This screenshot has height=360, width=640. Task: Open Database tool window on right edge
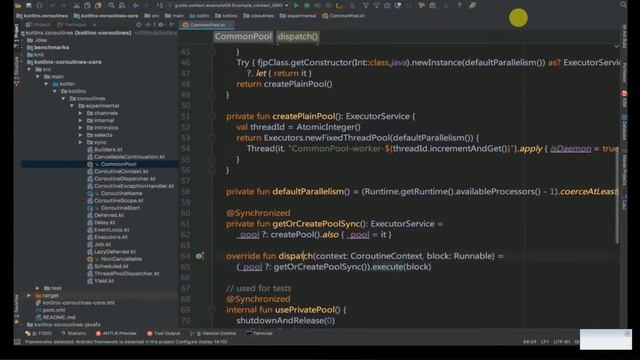pyautogui.click(x=624, y=127)
